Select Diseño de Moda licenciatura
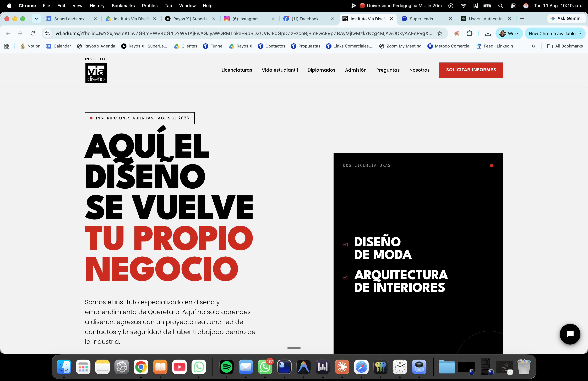This screenshot has width=588, height=381. 383,248
